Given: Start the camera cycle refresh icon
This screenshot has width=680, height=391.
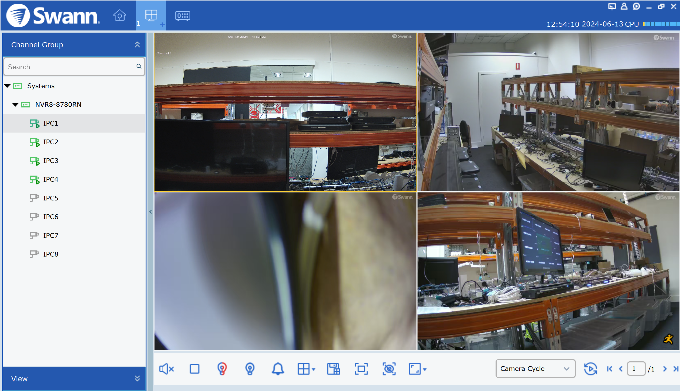Looking at the screenshot, I should (590, 369).
